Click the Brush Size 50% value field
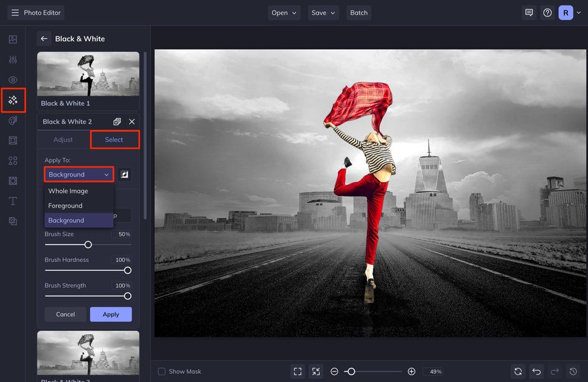The image size is (588, 382). pos(122,234)
